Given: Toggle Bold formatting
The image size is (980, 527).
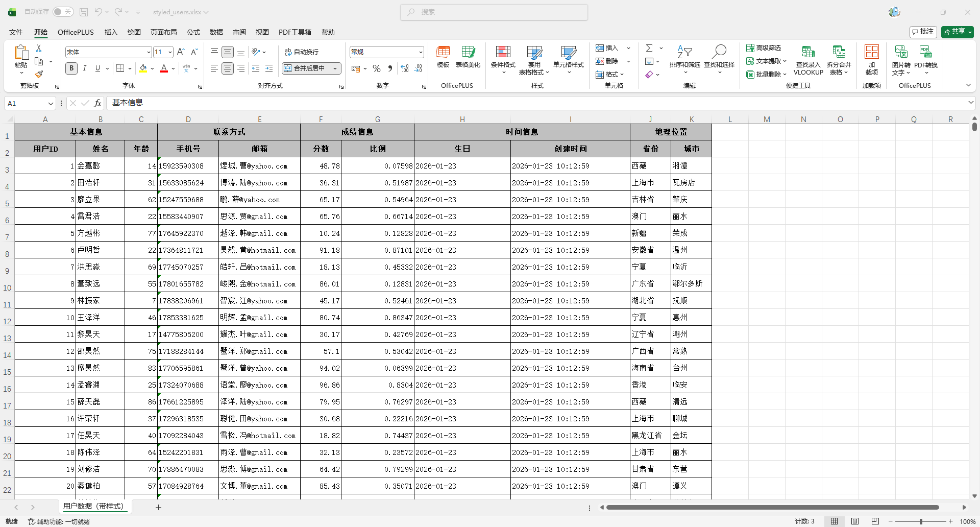Looking at the screenshot, I should pyautogui.click(x=71, y=68).
